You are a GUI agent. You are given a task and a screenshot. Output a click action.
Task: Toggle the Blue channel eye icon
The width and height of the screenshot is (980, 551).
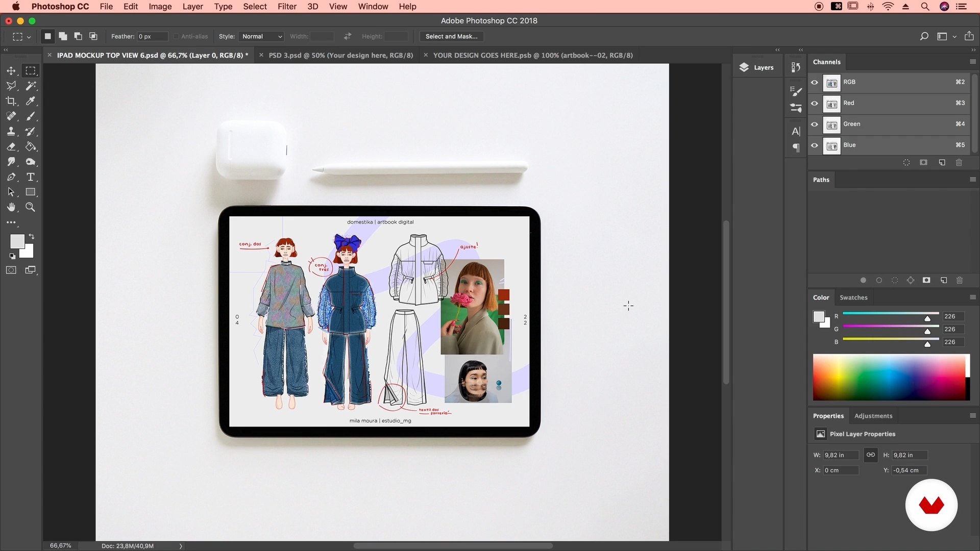[815, 145]
